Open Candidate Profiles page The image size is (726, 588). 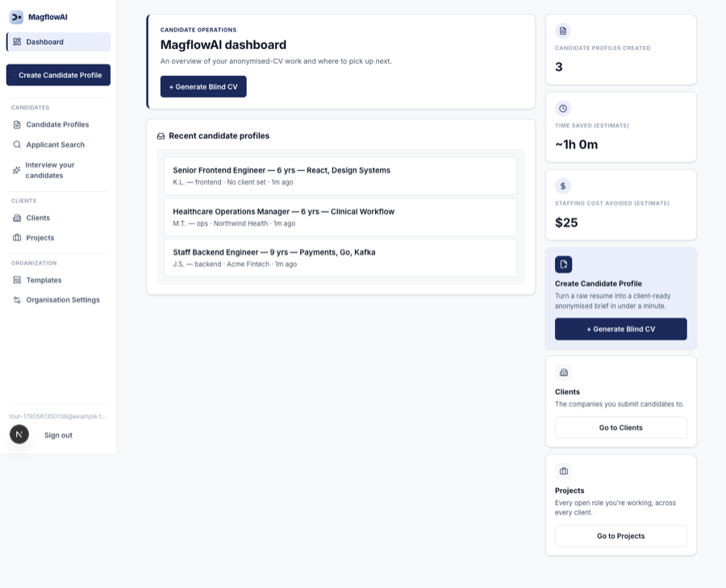point(58,124)
